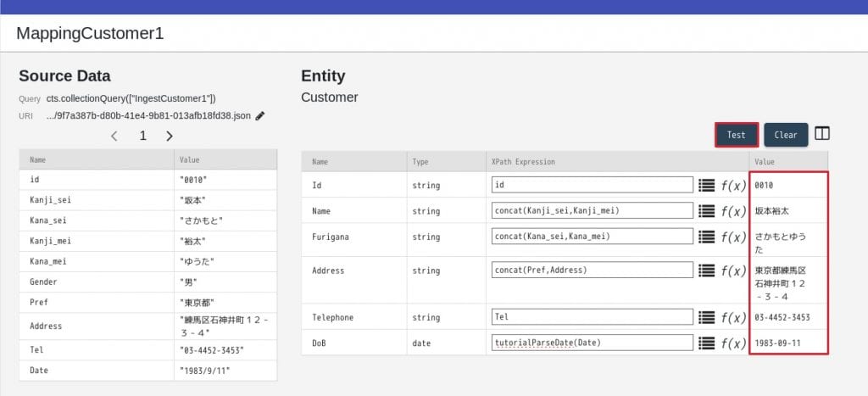Focus the concat(Kanji_sei,Kanji_mei) expression field
868x396 pixels.
[x=592, y=211]
